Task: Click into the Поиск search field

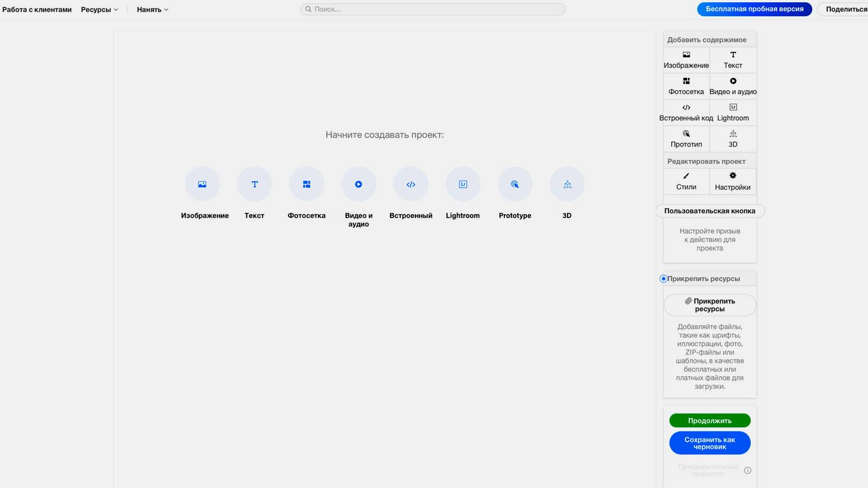Action: (x=433, y=9)
